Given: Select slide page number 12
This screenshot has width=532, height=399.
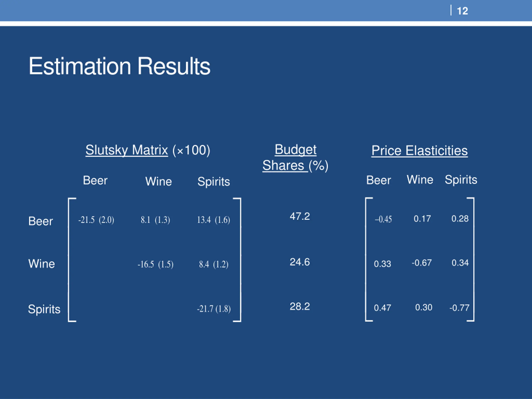Looking at the screenshot, I should [x=462, y=11].
